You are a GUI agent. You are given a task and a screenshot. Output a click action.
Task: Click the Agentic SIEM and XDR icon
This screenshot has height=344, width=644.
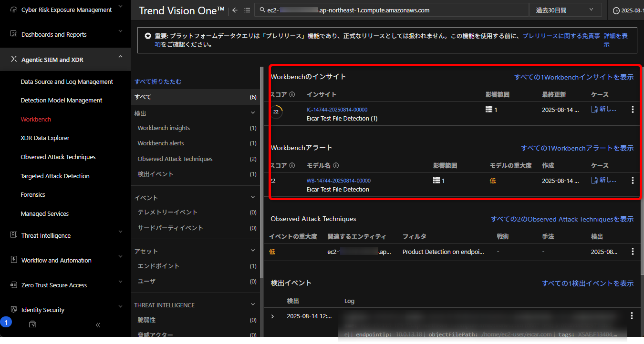[x=13, y=60]
